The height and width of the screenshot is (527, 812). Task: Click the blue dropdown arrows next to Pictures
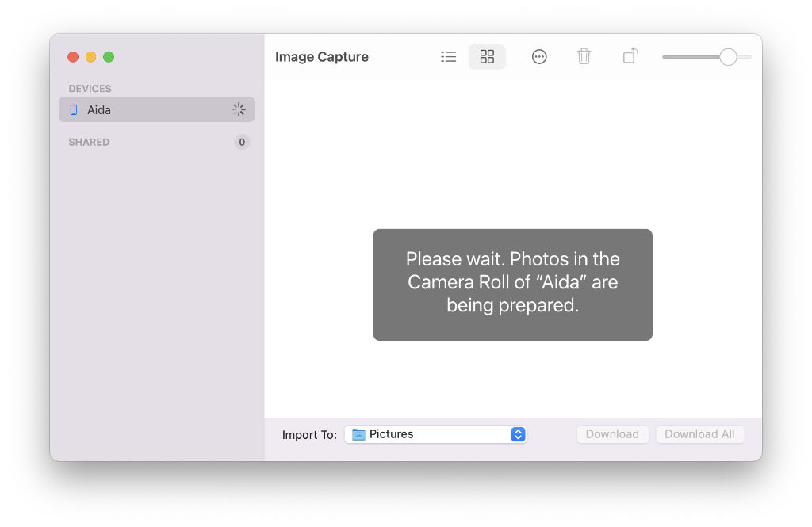pyautogui.click(x=518, y=434)
